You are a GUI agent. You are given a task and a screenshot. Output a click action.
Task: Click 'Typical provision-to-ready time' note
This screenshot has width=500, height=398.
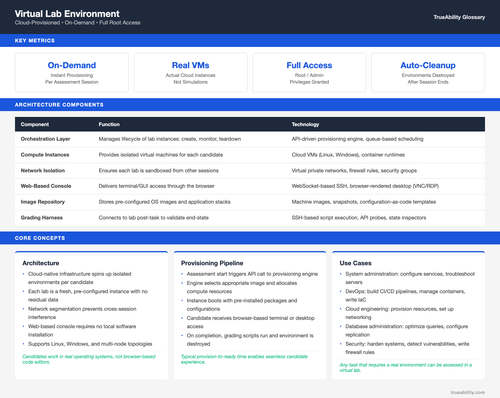pyautogui.click(x=244, y=359)
